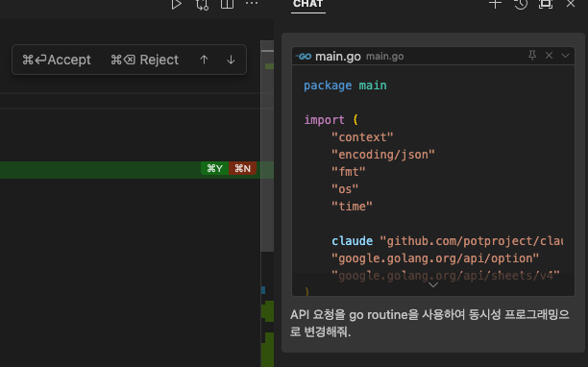Open chat history clock icon
588x367 pixels.
click(521, 4)
